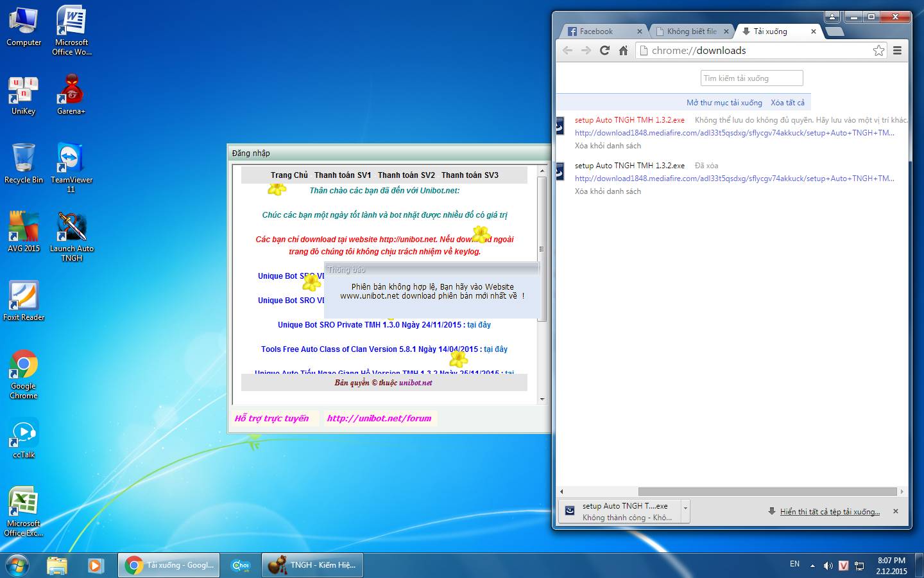Image resolution: width=924 pixels, height=578 pixels.
Task: Open http://unibot.net/forum link
Action: click(x=379, y=418)
